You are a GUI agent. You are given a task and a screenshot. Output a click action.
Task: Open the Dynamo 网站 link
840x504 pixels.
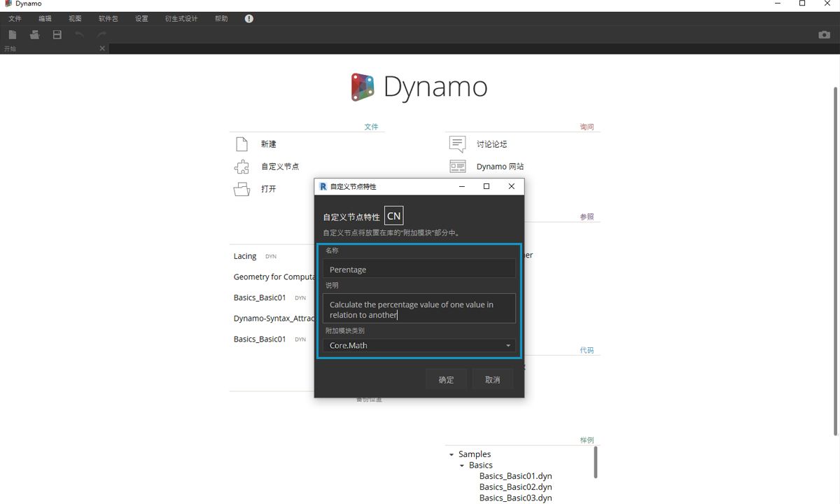500,167
